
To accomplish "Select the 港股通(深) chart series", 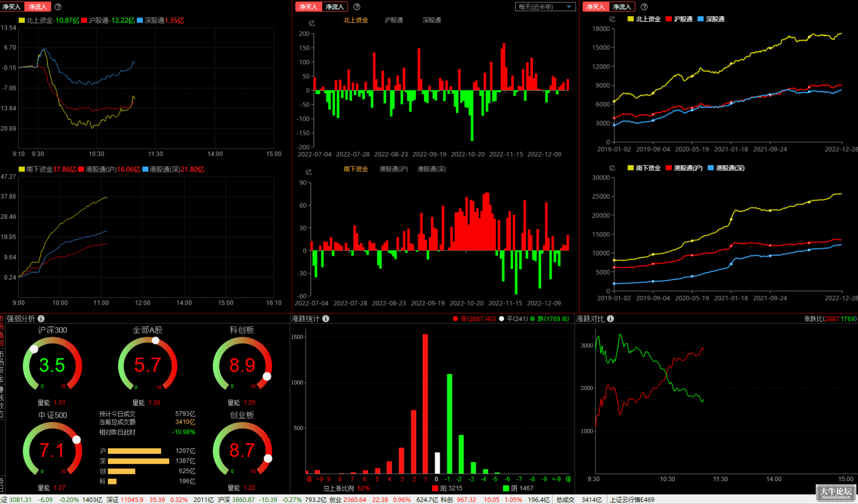I will pos(432,169).
